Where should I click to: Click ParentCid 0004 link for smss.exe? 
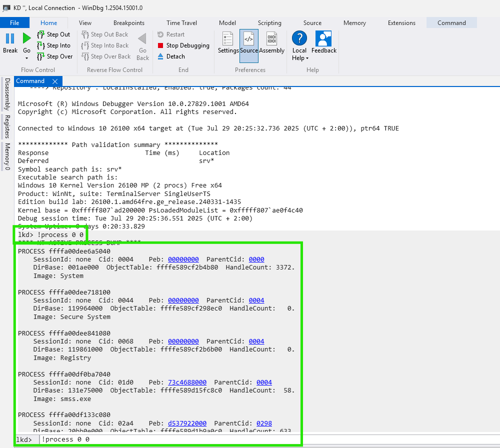(x=264, y=382)
